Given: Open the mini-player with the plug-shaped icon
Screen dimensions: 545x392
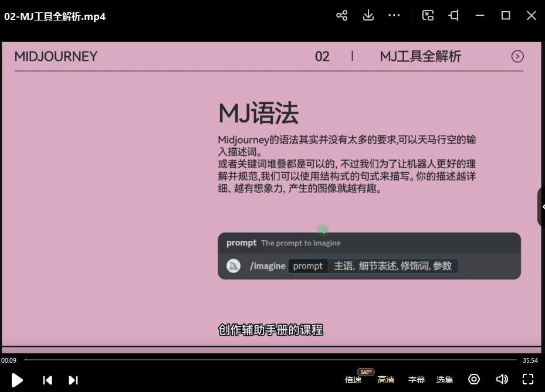Looking at the screenshot, I should (x=453, y=16).
